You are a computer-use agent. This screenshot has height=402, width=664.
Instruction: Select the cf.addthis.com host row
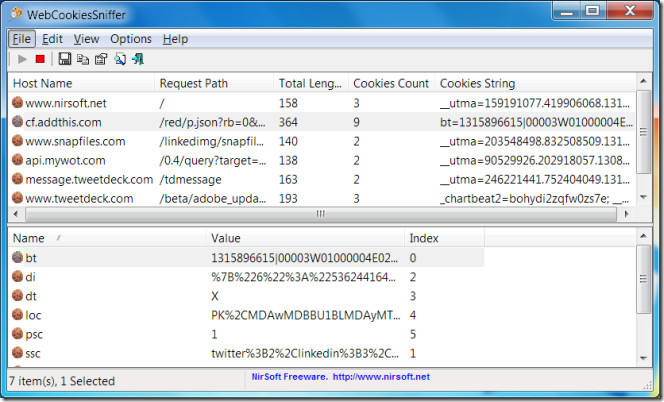pyautogui.click(x=322, y=122)
